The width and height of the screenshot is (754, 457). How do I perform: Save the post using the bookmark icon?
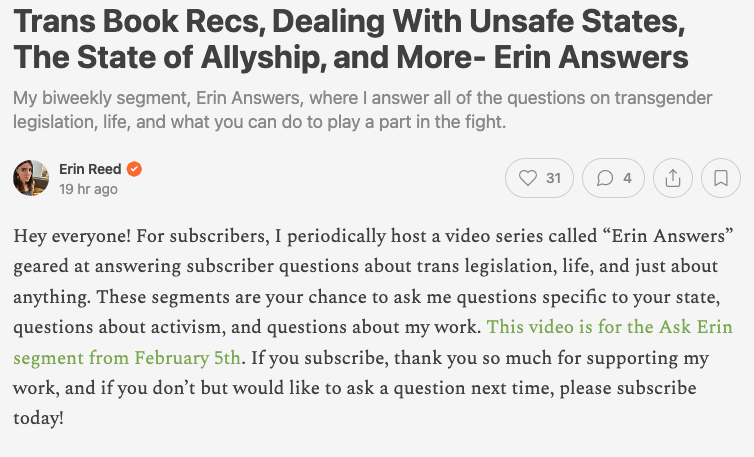tap(721, 178)
